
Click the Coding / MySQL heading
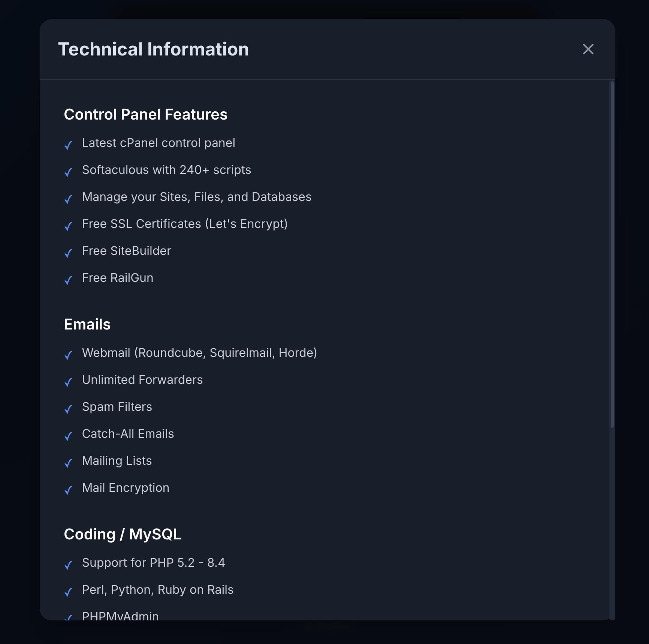(x=122, y=534)
